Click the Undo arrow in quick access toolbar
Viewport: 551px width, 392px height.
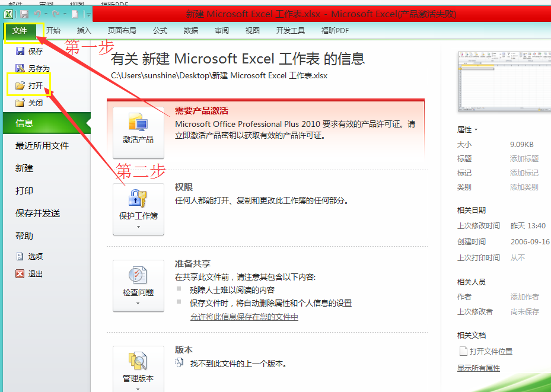tap(37, 14)
